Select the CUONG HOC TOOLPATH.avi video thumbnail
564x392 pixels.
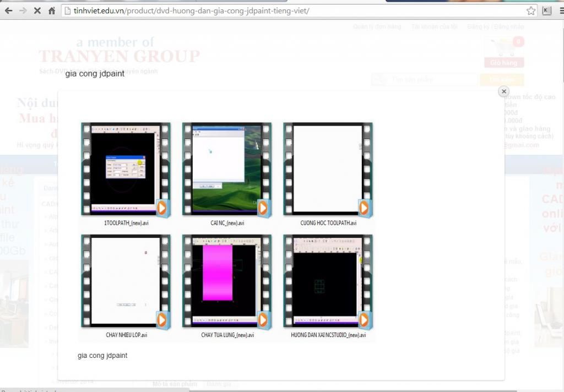[328, 169]
